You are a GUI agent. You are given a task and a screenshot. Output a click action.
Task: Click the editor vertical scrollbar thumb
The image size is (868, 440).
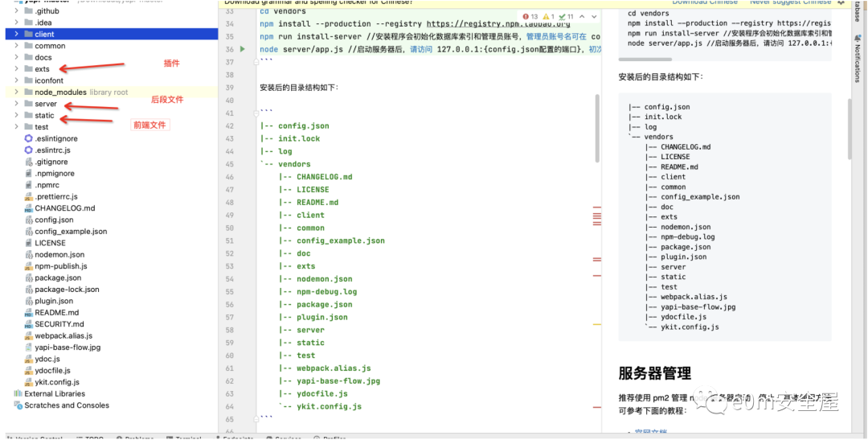tap(596, 128)
